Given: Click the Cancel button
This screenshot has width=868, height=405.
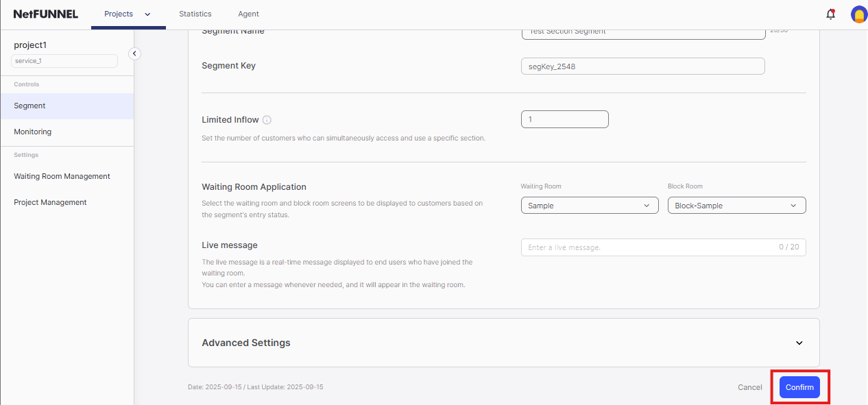Looking at the screenshot, I should click(x=749, y=387).
